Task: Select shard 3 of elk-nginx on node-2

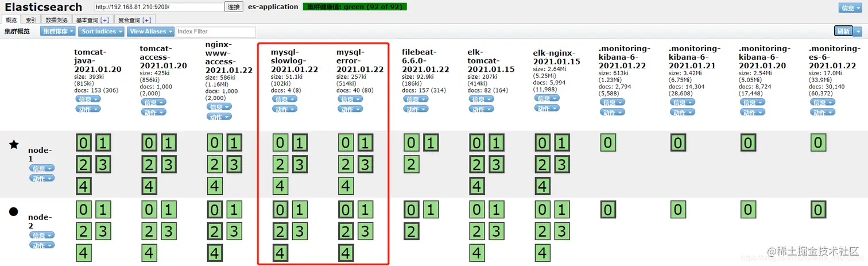Action: (561, 232)
